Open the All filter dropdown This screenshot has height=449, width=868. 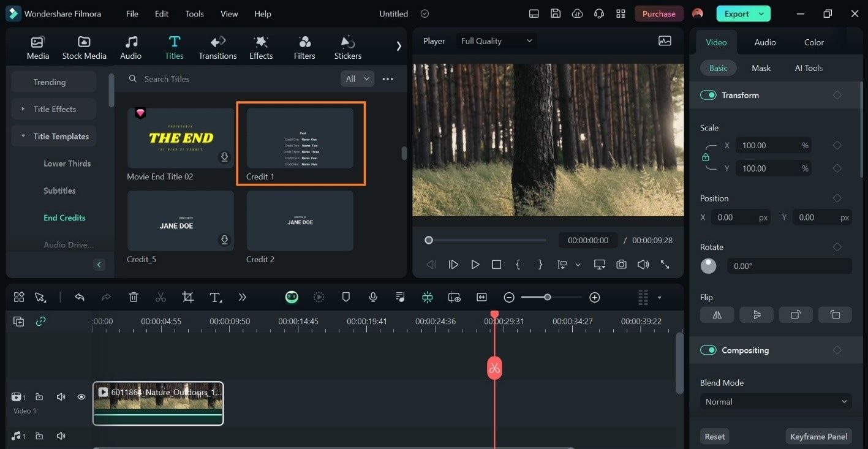coord(357,79)
